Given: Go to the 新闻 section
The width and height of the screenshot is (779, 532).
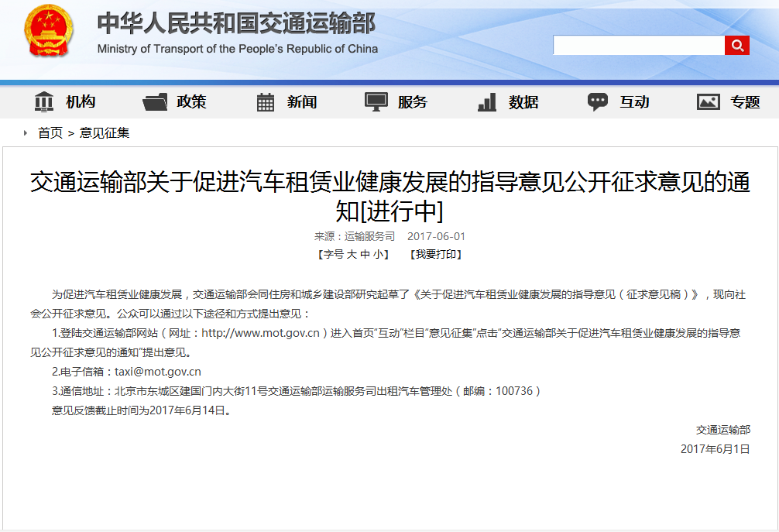Looking at the screenshot, I should [x=301, y=101].
